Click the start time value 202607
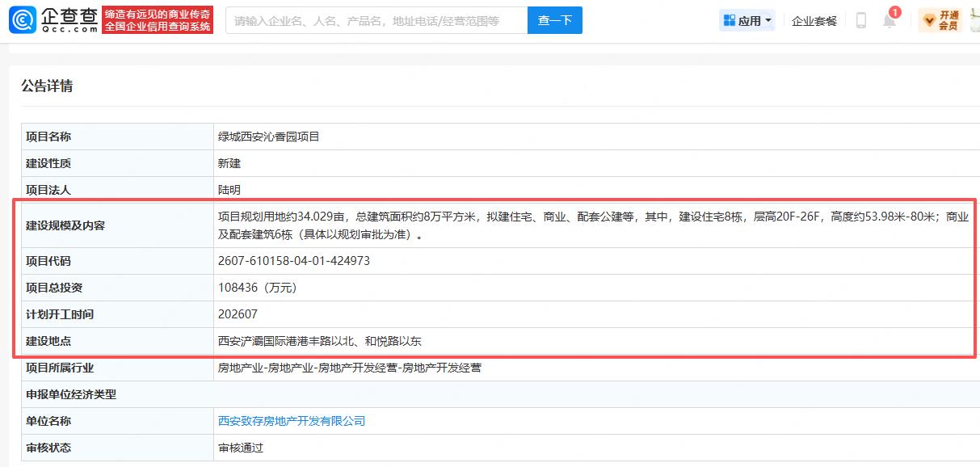This screenshot has width=980, height=467. [238, 314]
